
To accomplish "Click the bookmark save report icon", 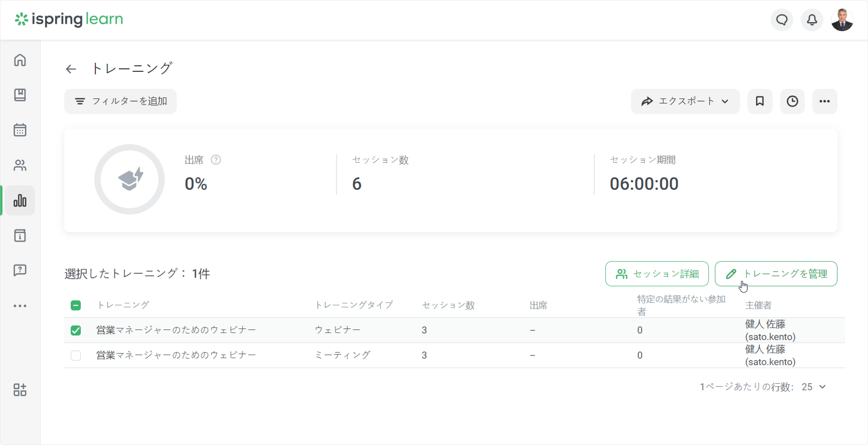I will coord(760,101).
